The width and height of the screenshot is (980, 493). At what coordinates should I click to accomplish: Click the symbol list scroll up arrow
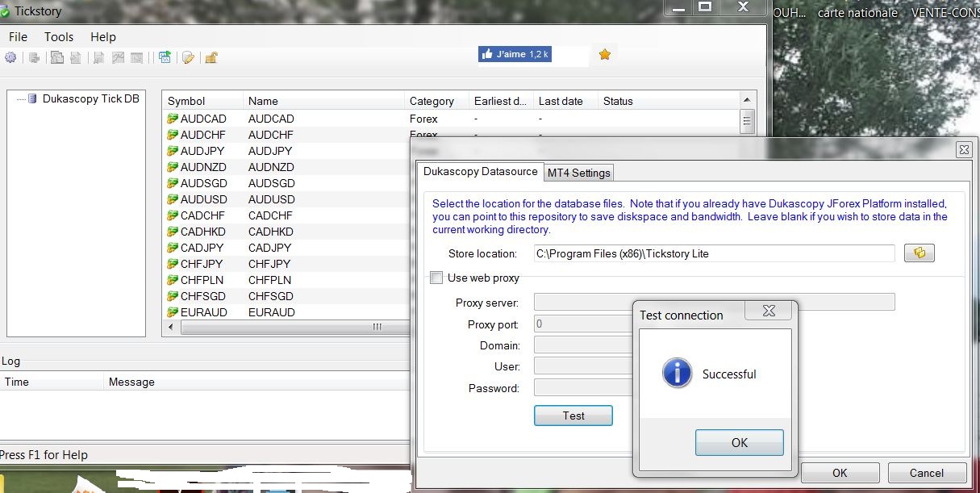[748, 101]
